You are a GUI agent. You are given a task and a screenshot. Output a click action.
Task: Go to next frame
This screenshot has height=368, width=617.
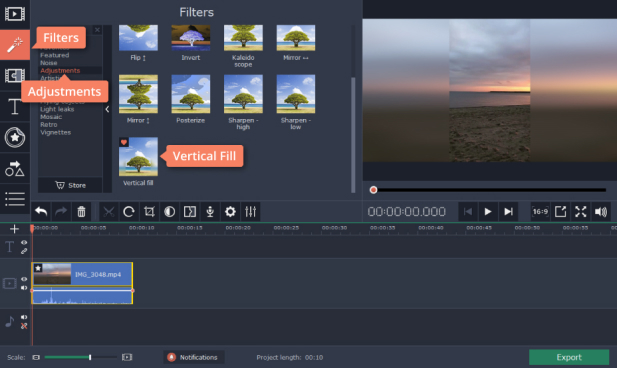(508, 212)
